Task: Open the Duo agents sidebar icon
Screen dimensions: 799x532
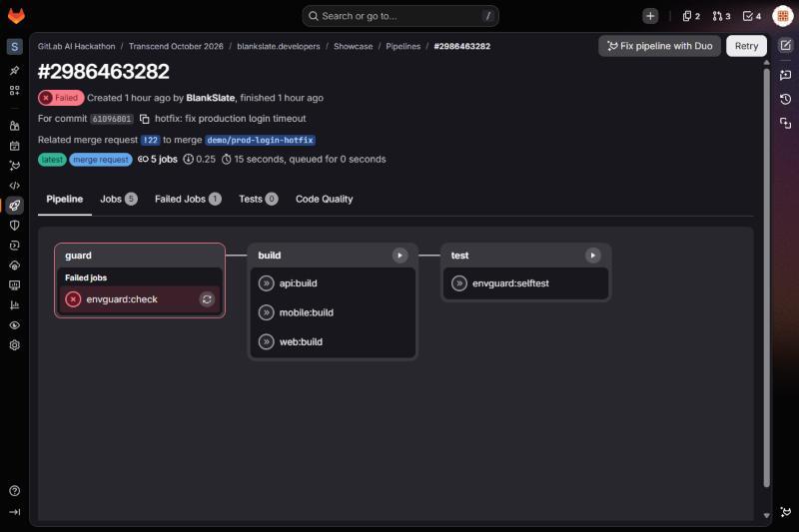Action: click(x=14, y=166)
